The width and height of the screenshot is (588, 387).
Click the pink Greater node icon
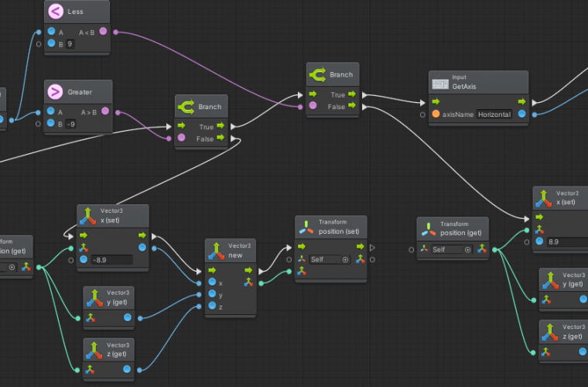click(x=56, y=92)
